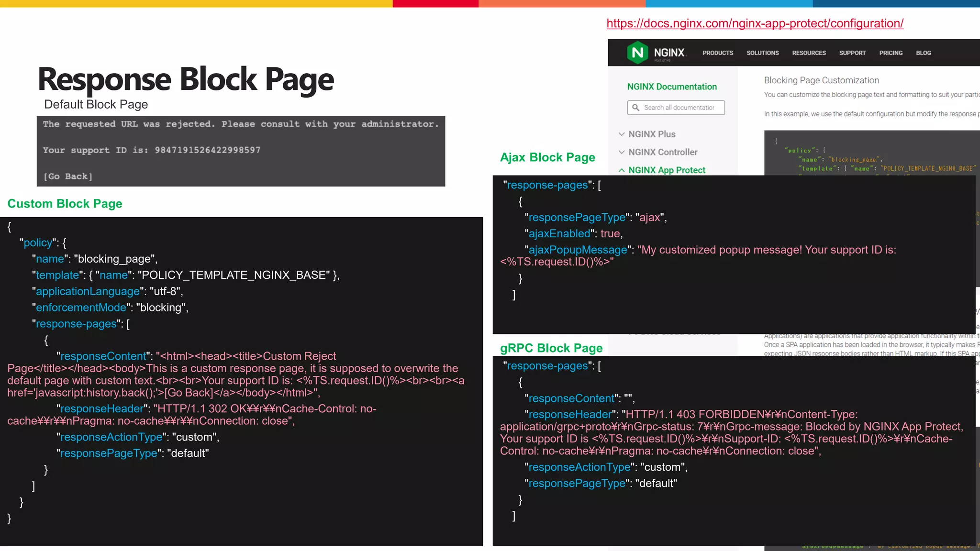Select NGINX App Protect in docs sidebar
This screenshot has height=551, width=980.
click(667, 170)
